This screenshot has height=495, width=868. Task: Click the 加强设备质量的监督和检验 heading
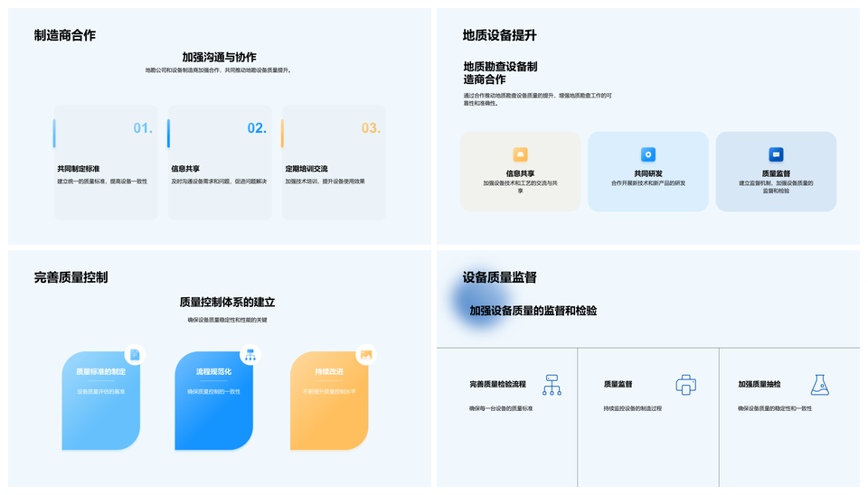click(533, 311)
